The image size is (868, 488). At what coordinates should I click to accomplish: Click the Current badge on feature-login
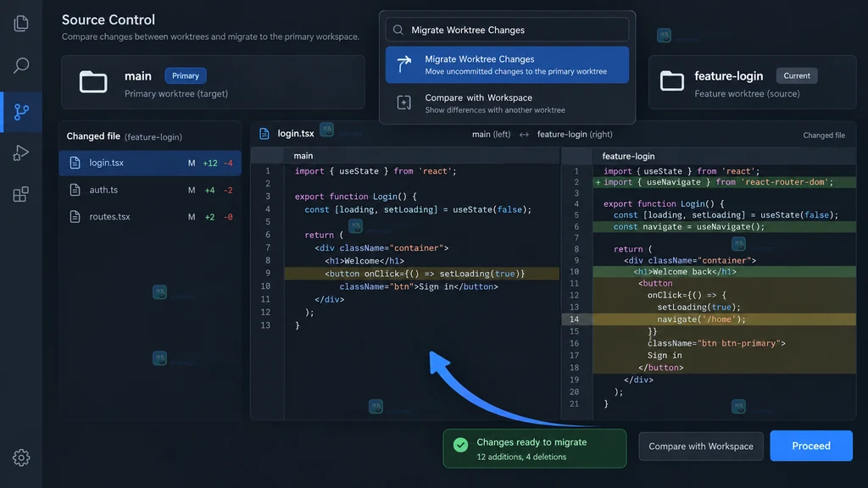point(797,75)
